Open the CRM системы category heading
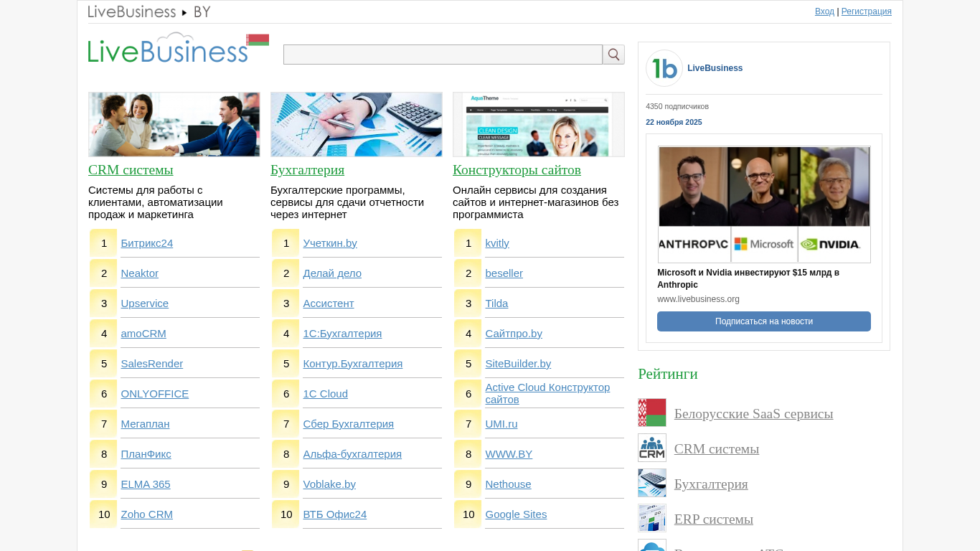 (131, 170)
